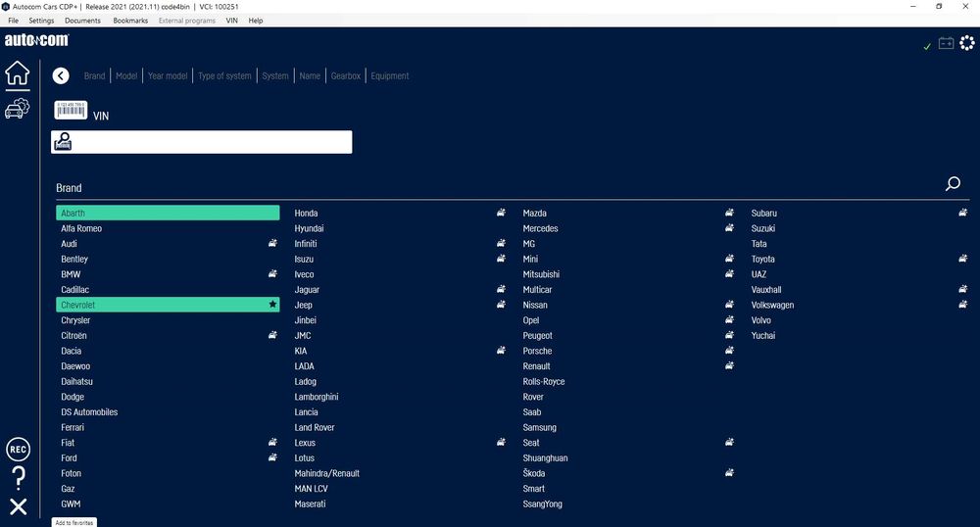Click the car icon beside Mazda

point(729,213)
